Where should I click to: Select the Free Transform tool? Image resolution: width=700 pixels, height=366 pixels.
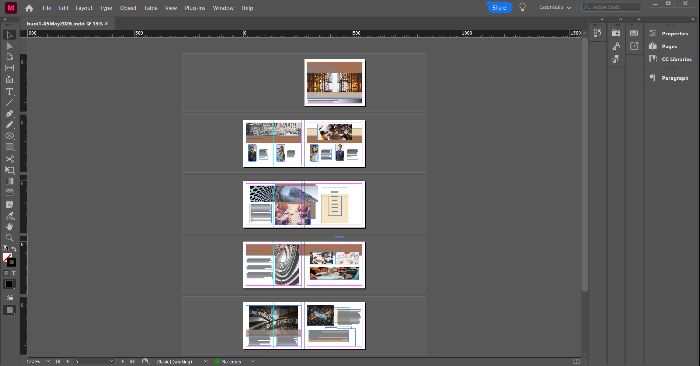(10, 170)
